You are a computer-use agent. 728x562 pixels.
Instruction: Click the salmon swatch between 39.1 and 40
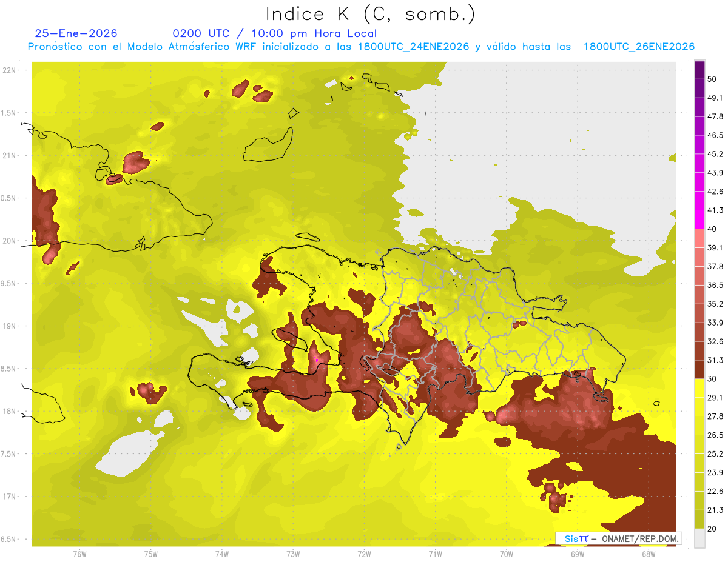pyautogui.click(x=699, y=238)
